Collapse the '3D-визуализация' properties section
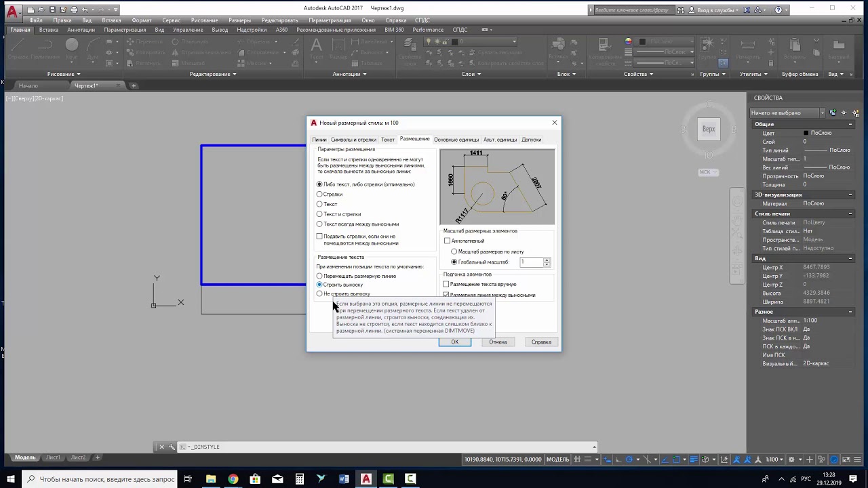Viewport: 868px width, 488px height. (850, 195)
